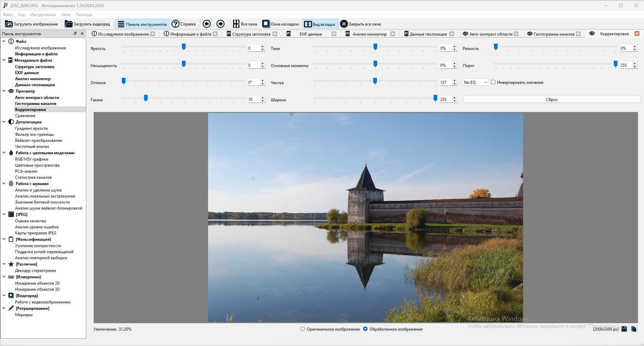Collapse the Работа с шумами tree section
644x346 pixels.
coord(4,184)
